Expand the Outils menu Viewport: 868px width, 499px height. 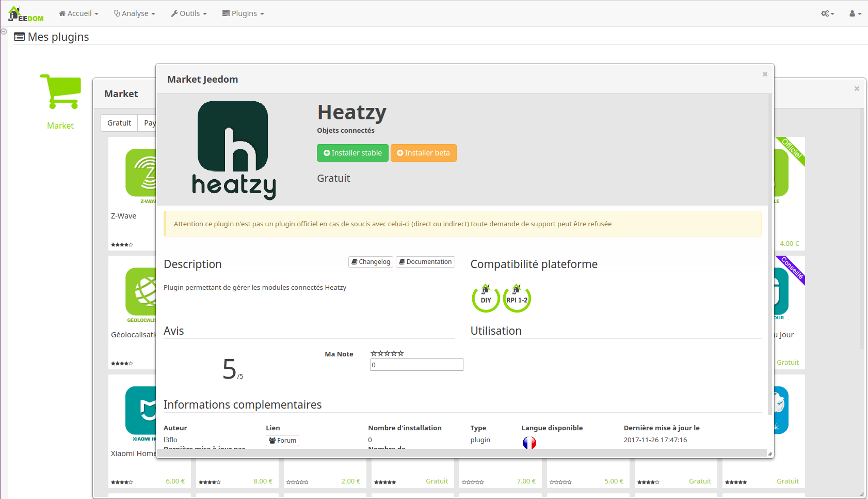click(x=189, y=13)
